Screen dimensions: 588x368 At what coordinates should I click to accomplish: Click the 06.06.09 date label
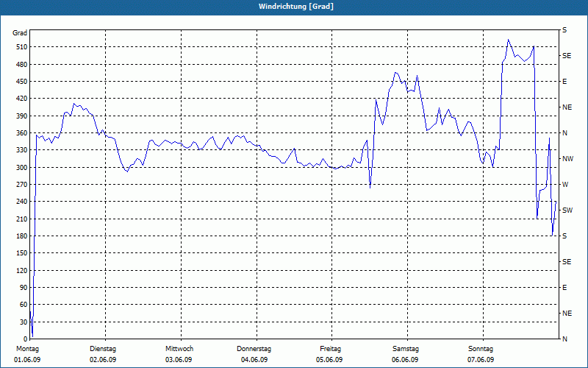(x=405, y=360)
